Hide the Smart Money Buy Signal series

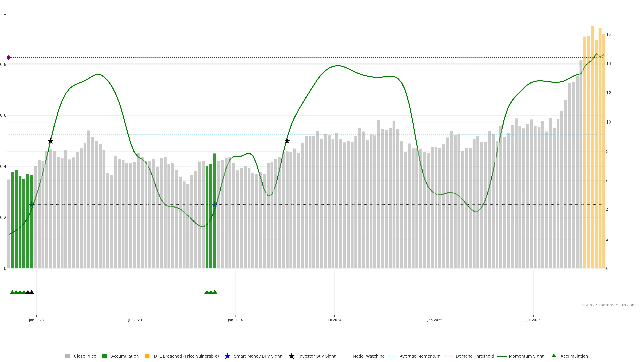(x=258, y=356)
